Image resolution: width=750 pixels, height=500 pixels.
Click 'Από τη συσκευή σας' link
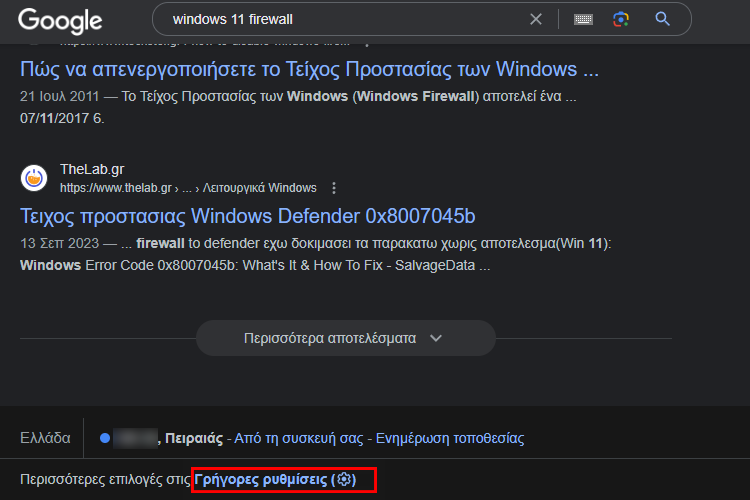pyautogui.click(x=298, y=438)
